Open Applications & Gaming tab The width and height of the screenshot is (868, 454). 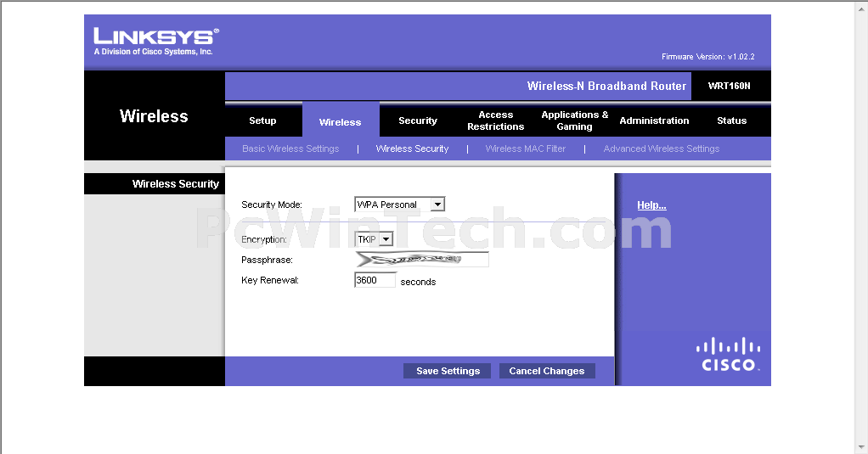[x=575, y=121]
